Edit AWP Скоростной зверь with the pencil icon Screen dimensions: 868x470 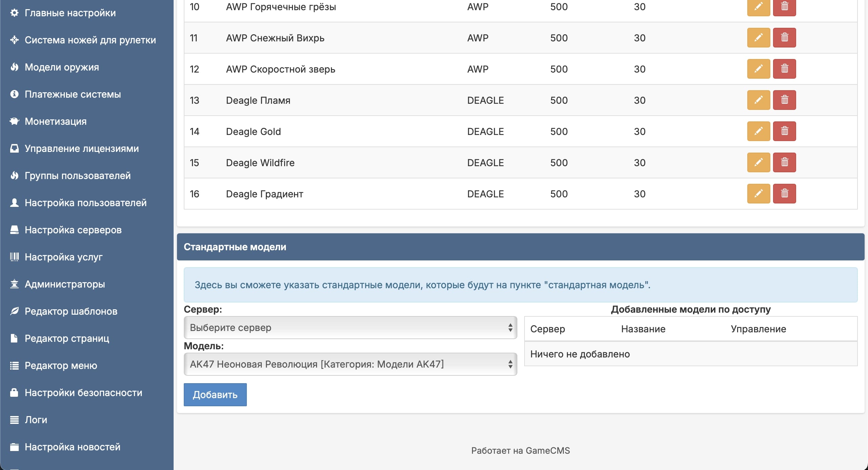758,69
